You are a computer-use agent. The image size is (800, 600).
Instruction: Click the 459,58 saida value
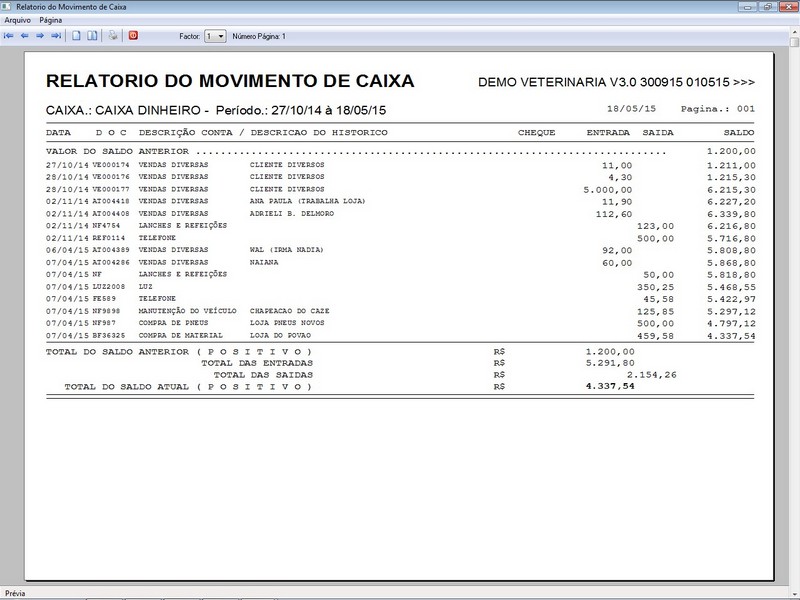pos(655,336)
